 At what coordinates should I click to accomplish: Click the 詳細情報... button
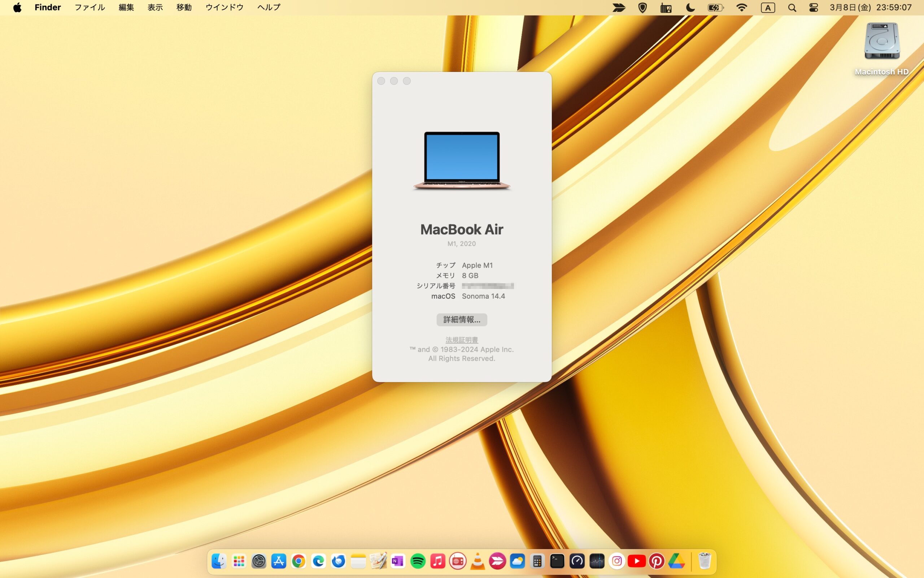[462, 320]
